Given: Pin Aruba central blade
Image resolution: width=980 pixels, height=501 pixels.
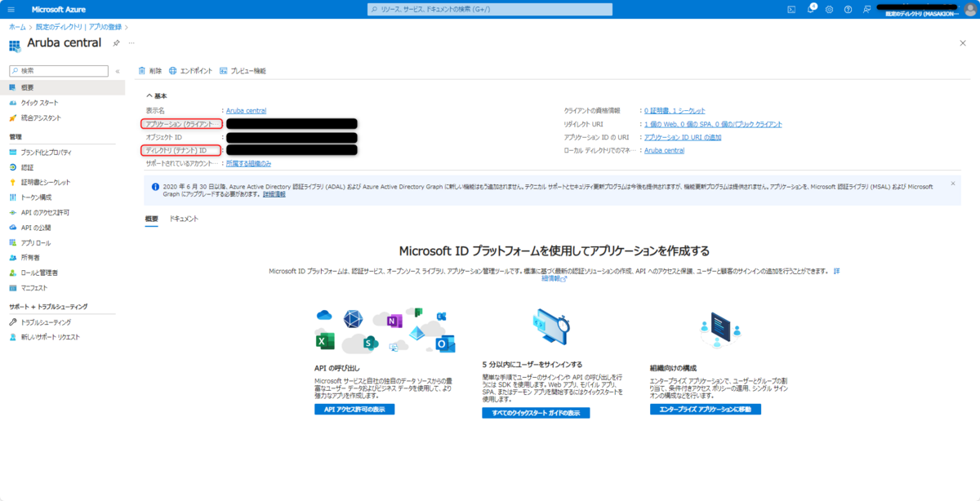Looking at the screenshot, I should click(x=116, y=42).
